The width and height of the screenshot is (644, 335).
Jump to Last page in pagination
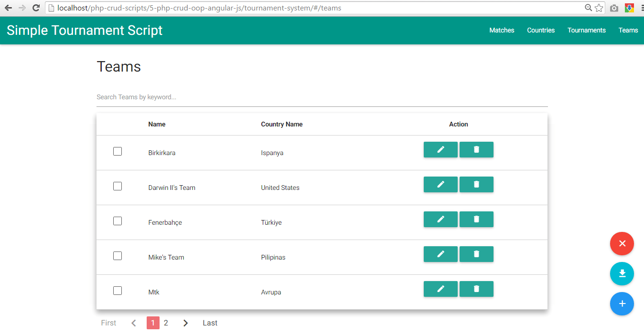pyautogui.click(x=210, y=323)
